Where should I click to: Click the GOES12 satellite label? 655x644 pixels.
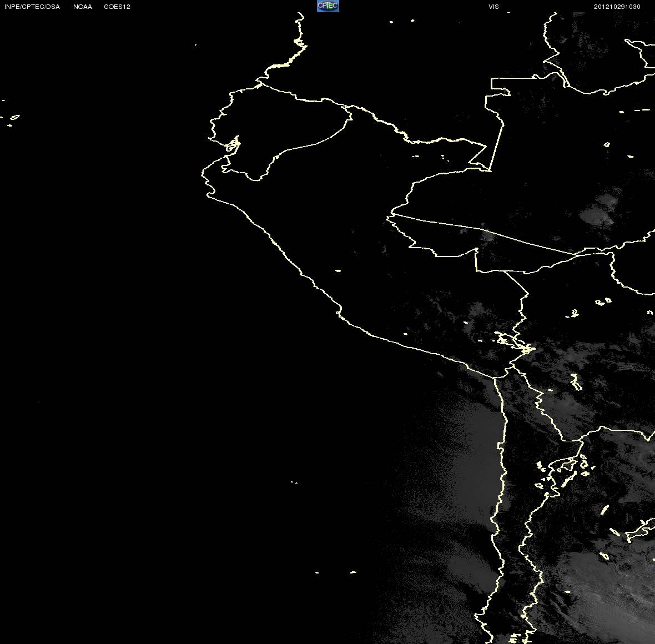tap(117, 7)
